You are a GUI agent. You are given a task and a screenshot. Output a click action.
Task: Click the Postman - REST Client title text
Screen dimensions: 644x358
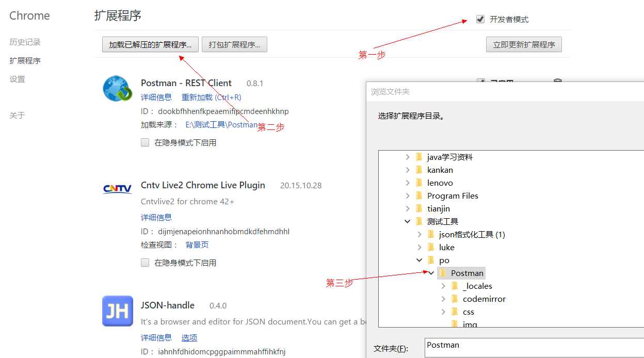pyautogui.click(x=186, y=83)
